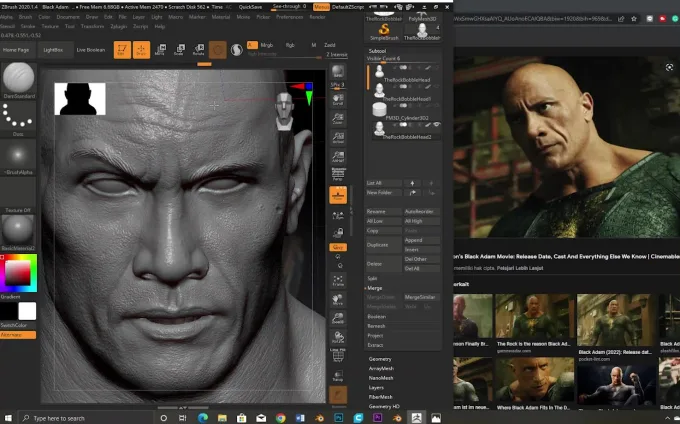Toggle Zadd sculpt mode
Screen dimensions: 680x424
[330, 45]
